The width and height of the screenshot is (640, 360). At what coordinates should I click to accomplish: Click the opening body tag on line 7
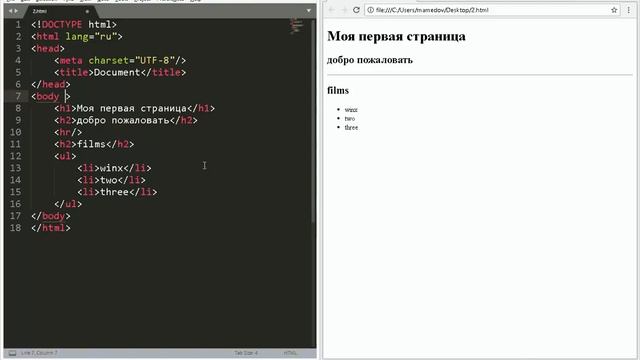click(x=51, y=96)
